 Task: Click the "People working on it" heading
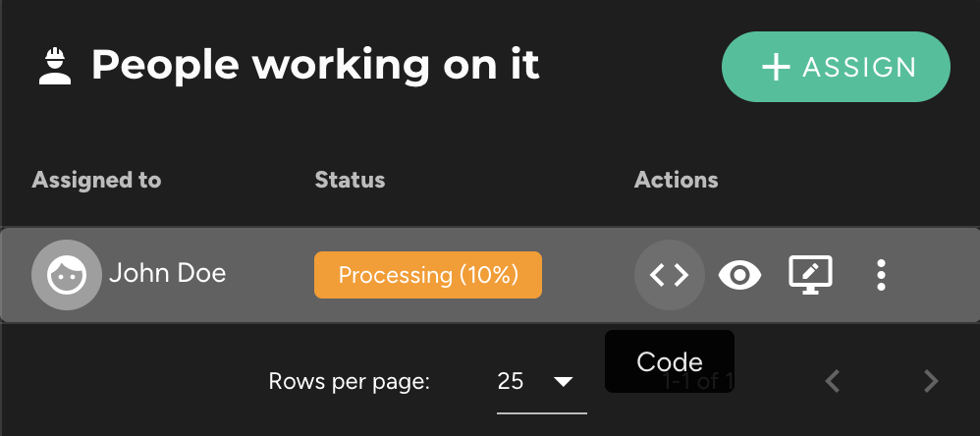[315, 66]
